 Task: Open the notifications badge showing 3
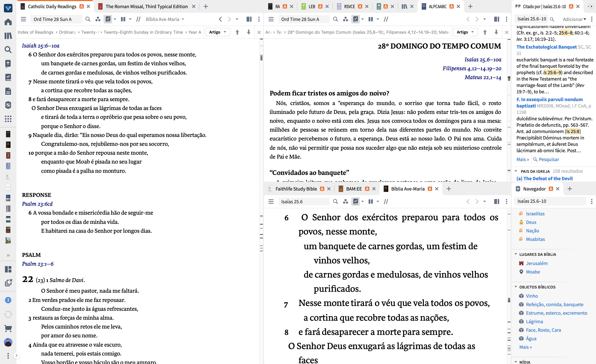tap(8, 300)
